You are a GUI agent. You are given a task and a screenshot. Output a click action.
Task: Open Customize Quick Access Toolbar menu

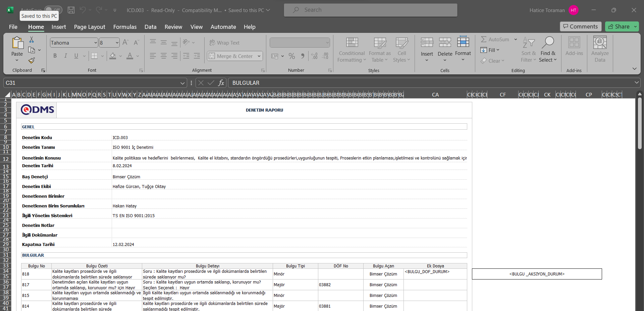[x=115, y=10]
